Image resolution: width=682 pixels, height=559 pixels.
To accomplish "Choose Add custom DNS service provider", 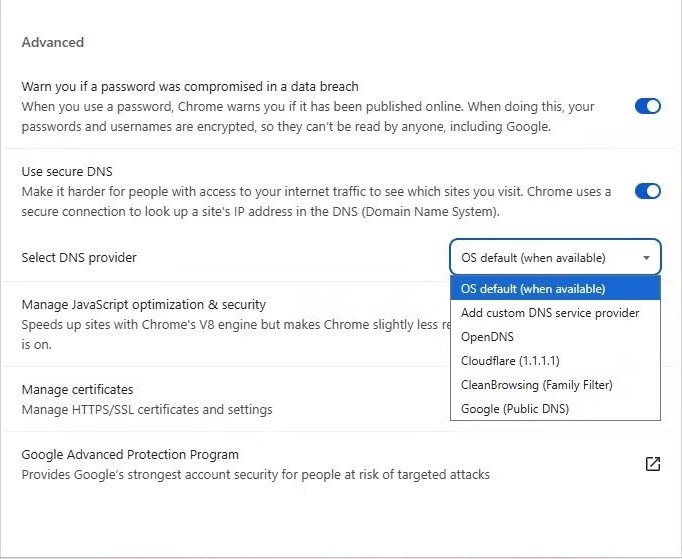I will 550,313.
